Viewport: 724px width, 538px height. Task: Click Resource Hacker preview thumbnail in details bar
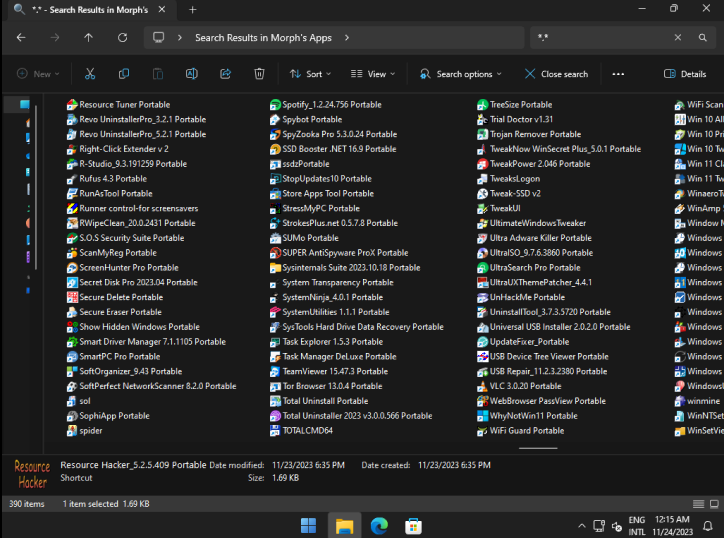(x=32, y=474)
